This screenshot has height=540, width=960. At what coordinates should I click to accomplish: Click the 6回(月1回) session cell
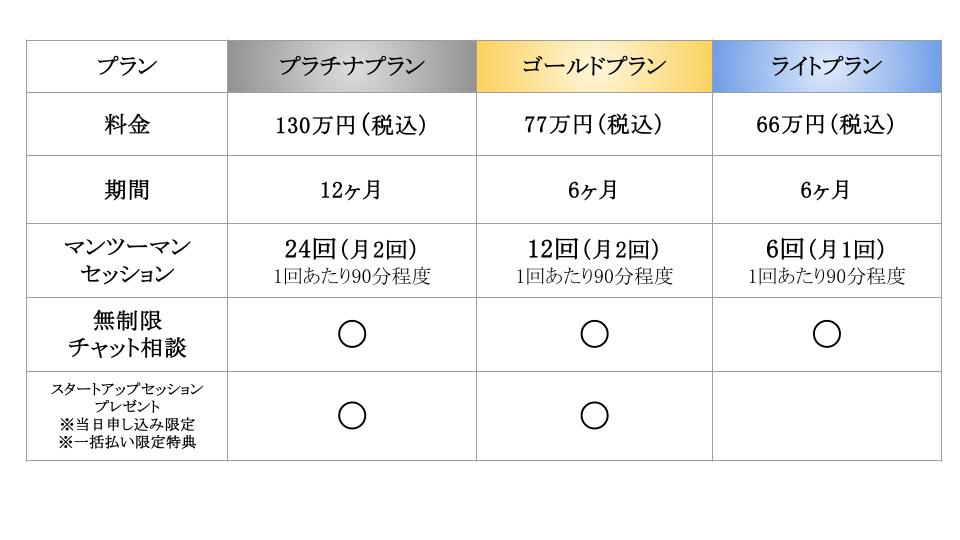[x=827, y=261]
